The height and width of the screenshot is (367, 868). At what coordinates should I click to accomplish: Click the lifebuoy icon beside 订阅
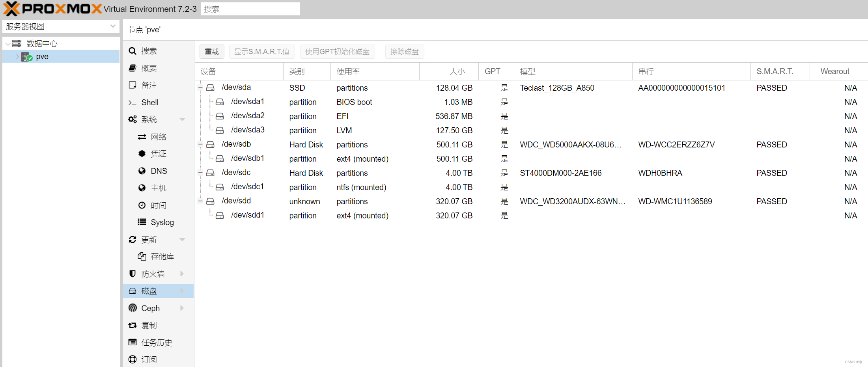(x=133, y=360)
